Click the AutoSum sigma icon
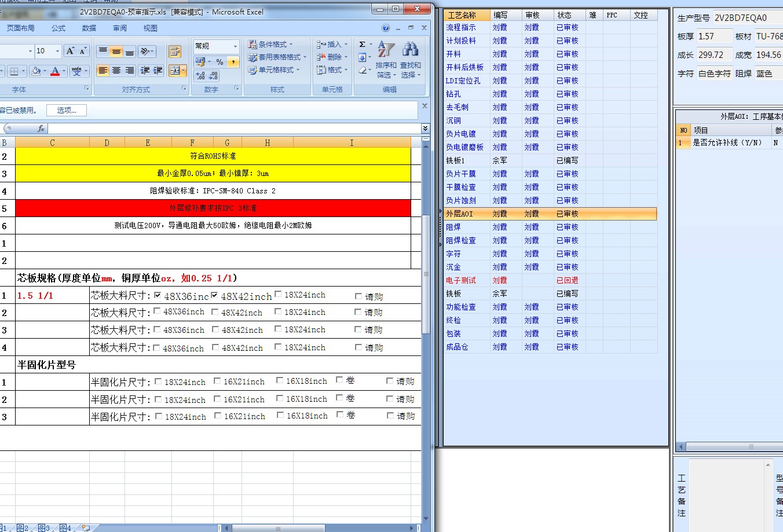The height and width of the screenshot is (532, 783). (362, 45)
